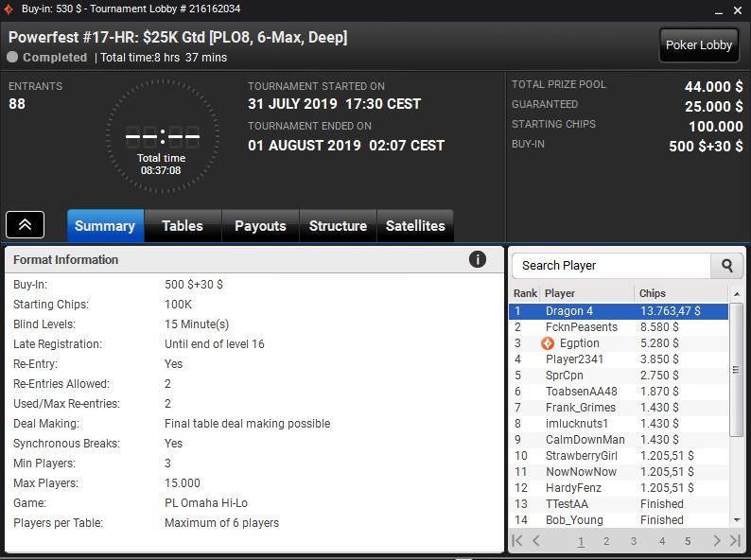Go to the first page of players
Image resolution: width=751 pixels, height=560 pixels.
(517, 541)
